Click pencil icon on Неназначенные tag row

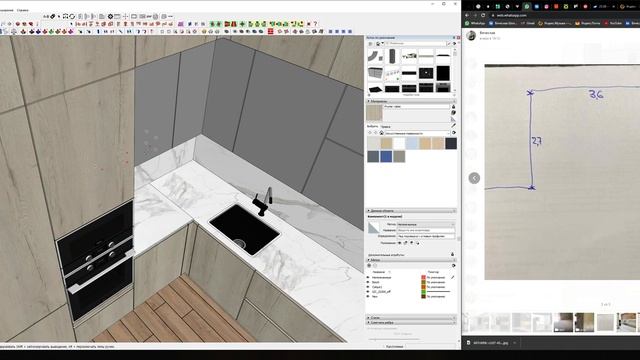[x=453, y=278]
